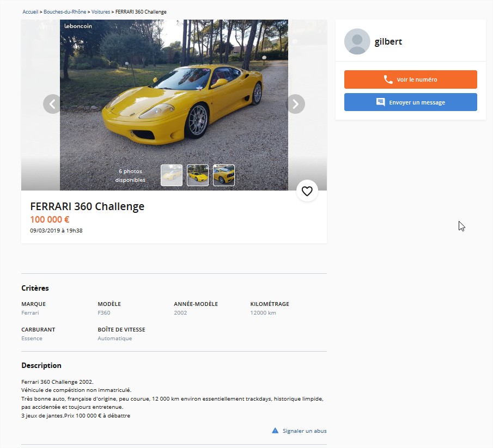Click the listing title 'FERRARI 360 Challenge'
Image resolution: width=493 pixels, height=448 pixels.
pyautogui.click(x=87, y=206)
